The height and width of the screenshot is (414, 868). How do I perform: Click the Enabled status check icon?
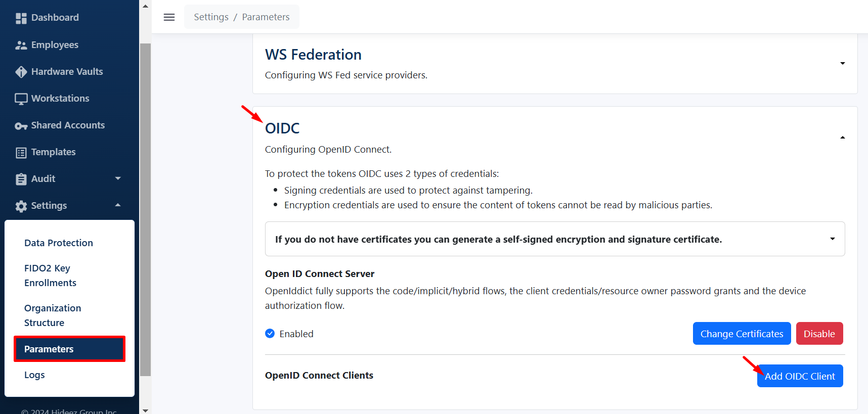coord(270,334)
